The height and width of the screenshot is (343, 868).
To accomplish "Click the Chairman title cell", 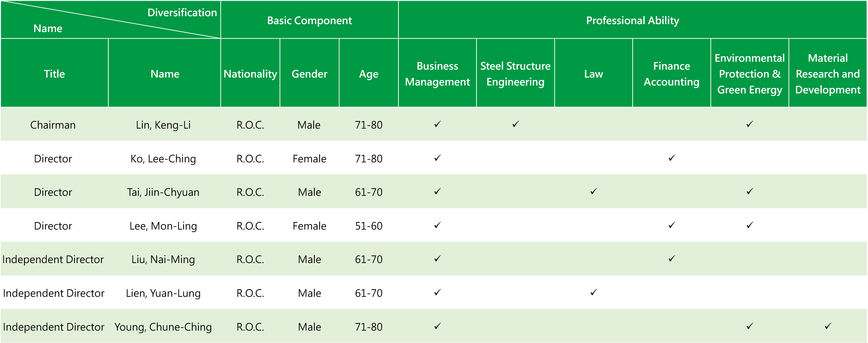I will click(x=53, y=125).
